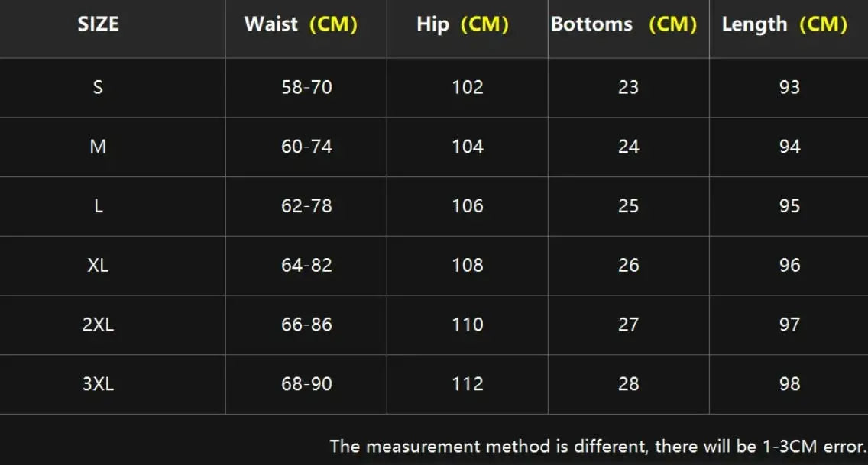
Task: Click the measurement error note text
Action: tap(598, 446)
